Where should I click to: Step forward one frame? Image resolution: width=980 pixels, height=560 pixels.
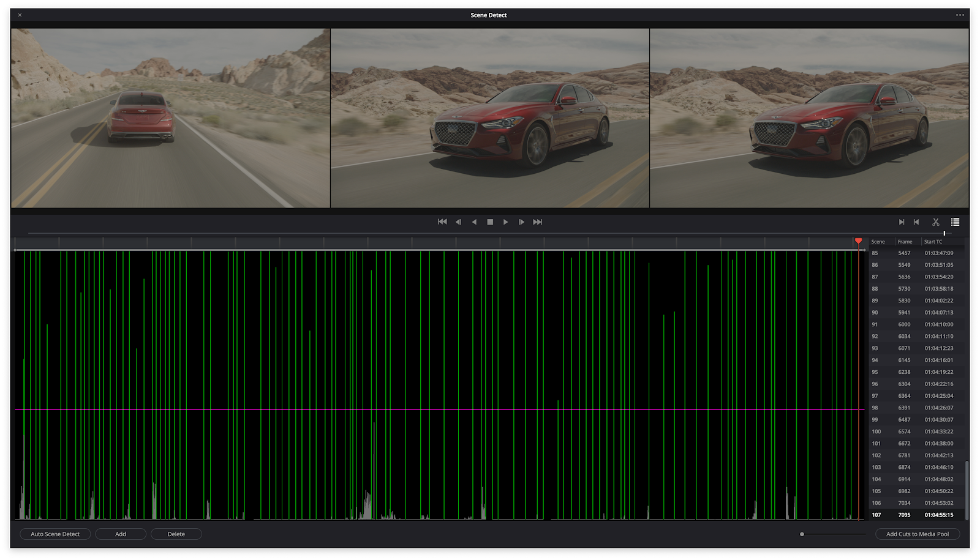(x=521, y=222)
